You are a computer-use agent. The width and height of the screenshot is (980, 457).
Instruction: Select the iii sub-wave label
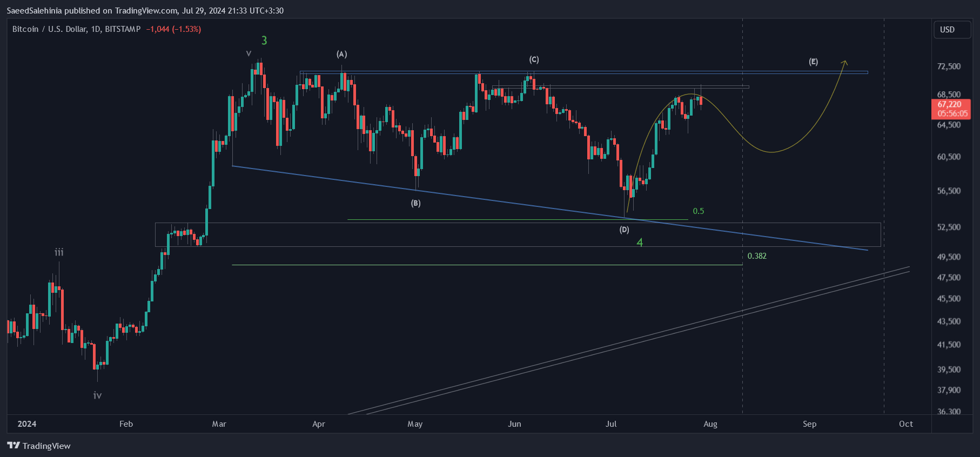[x=59, y=252]
